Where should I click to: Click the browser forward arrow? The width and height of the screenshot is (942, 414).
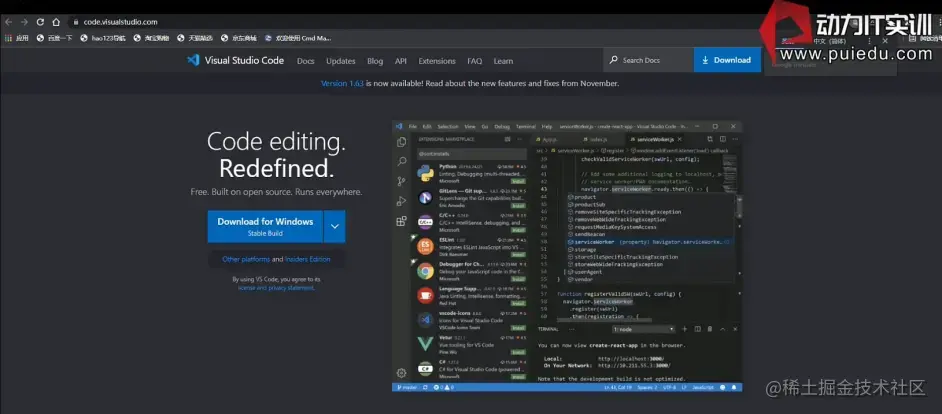tap(25, 22)
